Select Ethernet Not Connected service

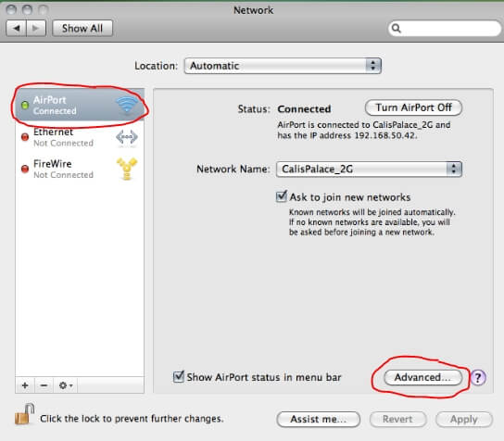(x=80, y=137)
